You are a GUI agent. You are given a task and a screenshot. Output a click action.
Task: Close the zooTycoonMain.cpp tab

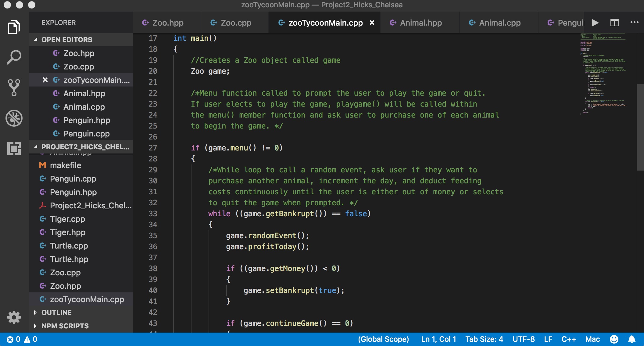(372, 23)
